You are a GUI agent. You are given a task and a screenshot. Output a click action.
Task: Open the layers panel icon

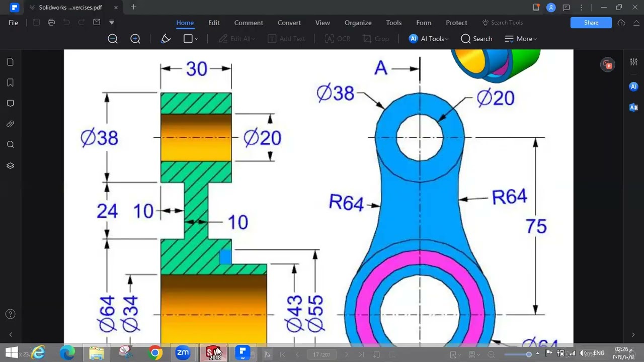[11, 165]
